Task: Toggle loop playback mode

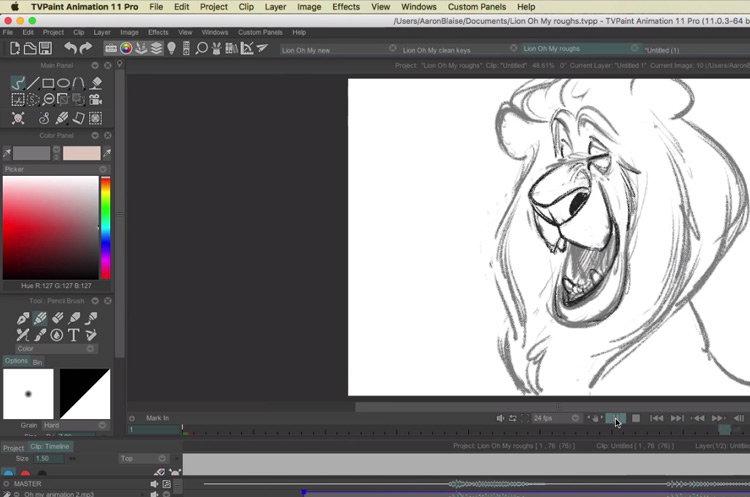Action: click(x=512, y=418)
